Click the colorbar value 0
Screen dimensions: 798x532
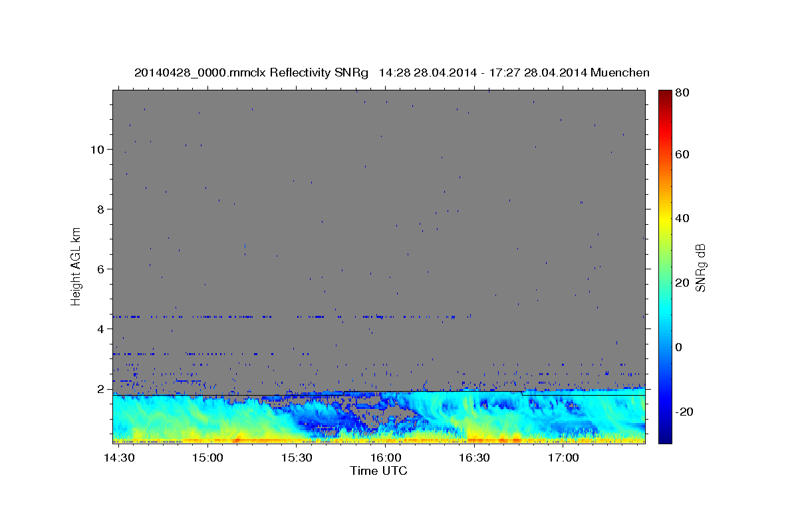click(679, 347)
